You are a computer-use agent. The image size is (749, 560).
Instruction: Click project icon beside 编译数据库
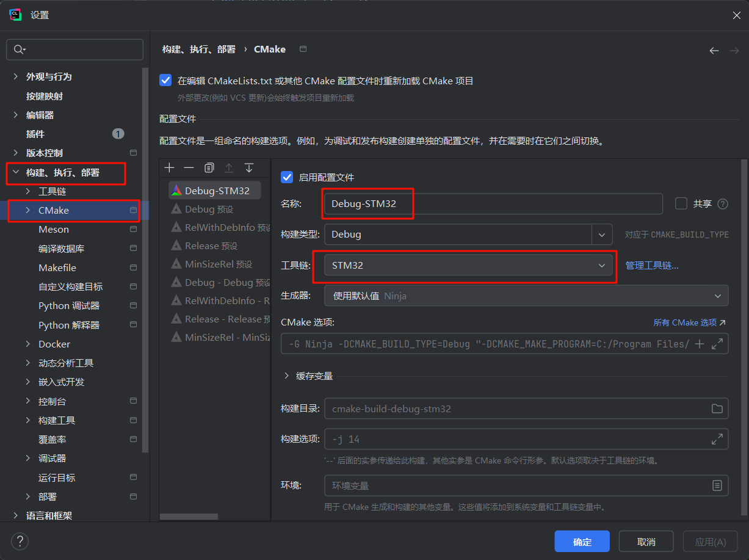(x=133, y=249)
